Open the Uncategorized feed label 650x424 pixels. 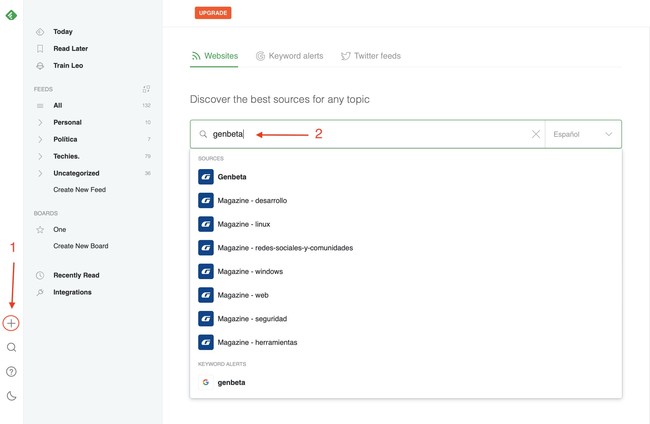tap(76, 173)
